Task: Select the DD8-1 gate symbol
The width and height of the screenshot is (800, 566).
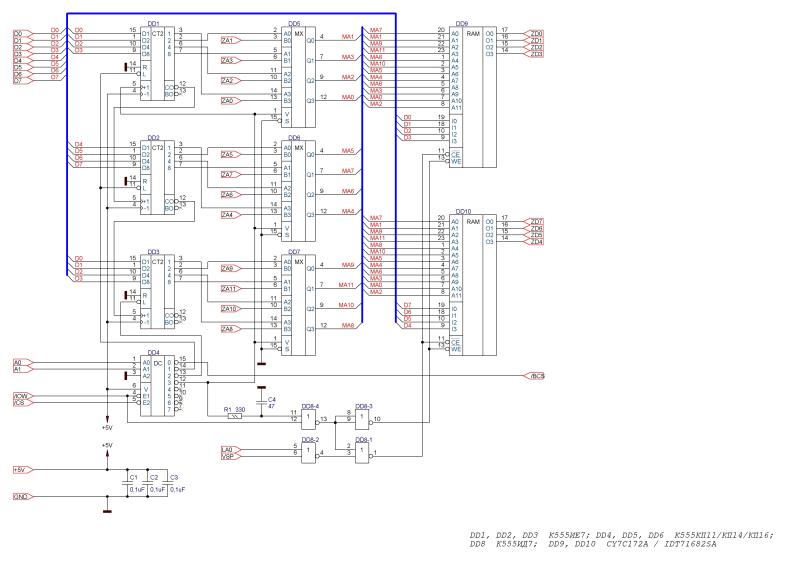Action: click(x=364, y=453)
